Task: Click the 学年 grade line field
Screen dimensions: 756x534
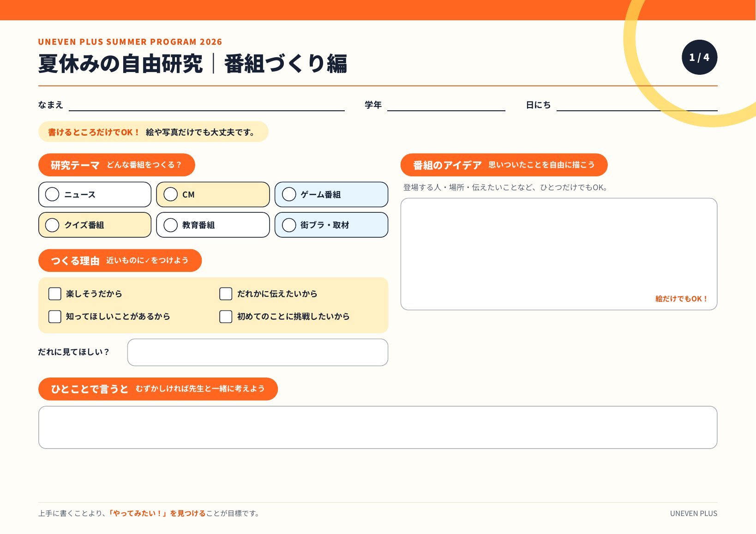Action: (x=446, y=105)
